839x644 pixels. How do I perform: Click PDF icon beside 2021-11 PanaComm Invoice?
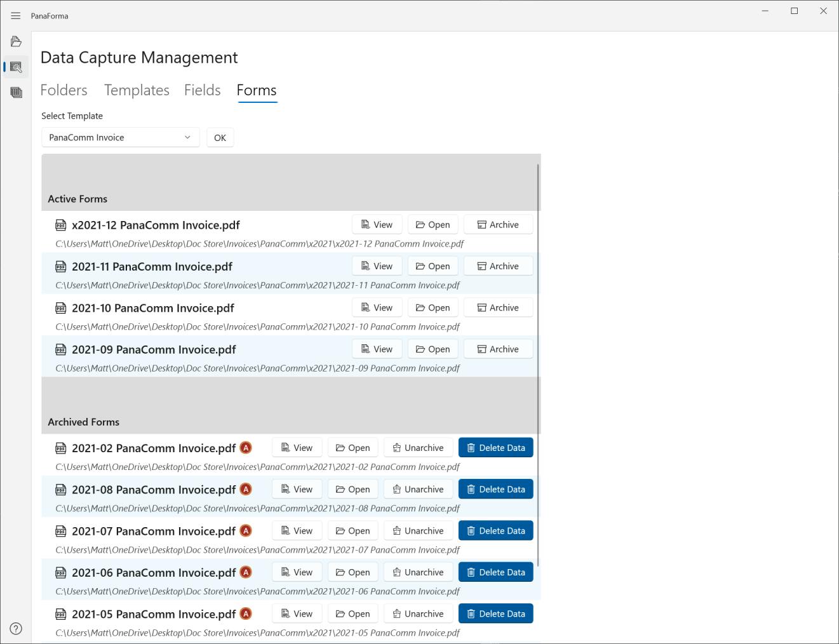tap(61, 267)
